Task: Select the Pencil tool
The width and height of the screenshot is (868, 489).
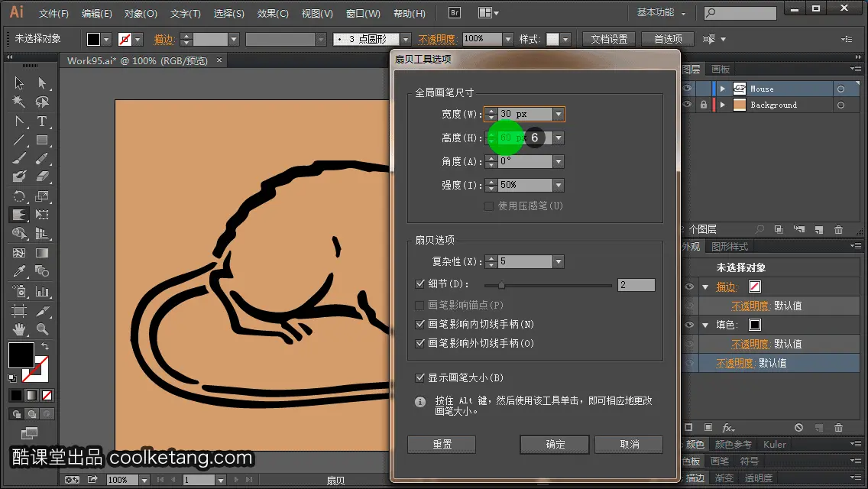Action: point(42,159)
